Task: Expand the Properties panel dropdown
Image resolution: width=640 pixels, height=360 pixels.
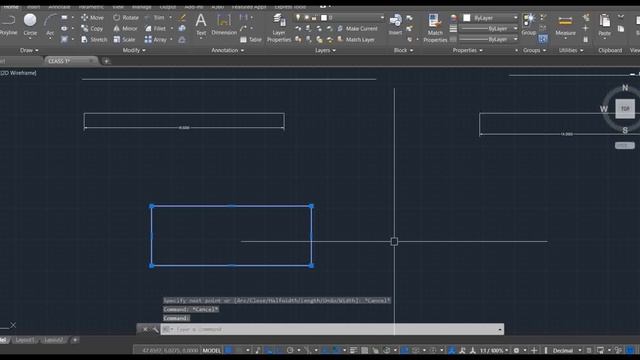Action: click(467, 50)
